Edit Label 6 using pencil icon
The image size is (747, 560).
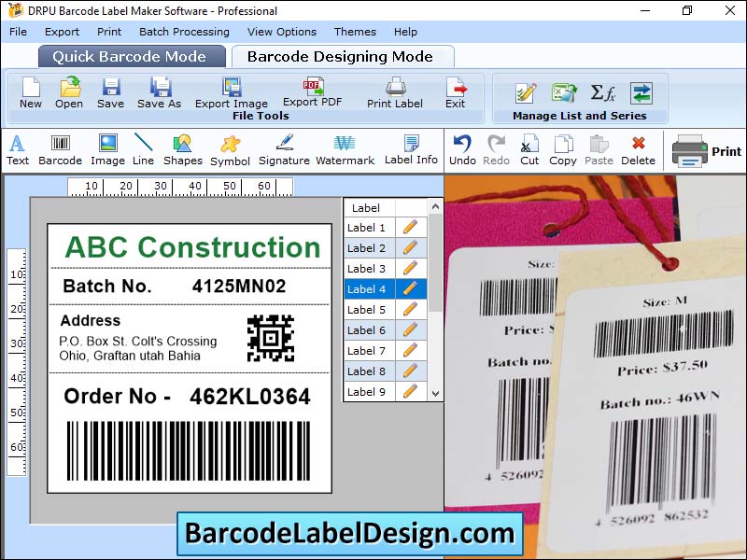point(409,330)
